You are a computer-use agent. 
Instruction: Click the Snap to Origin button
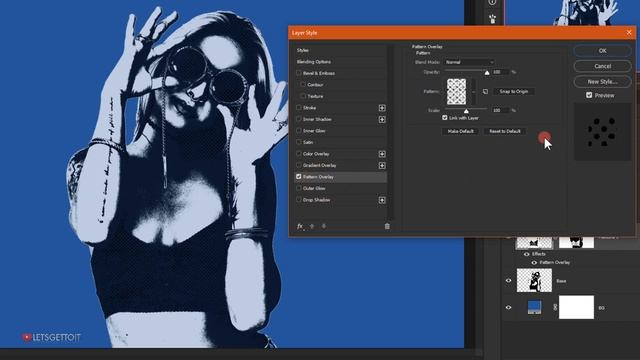pos(514,91)
